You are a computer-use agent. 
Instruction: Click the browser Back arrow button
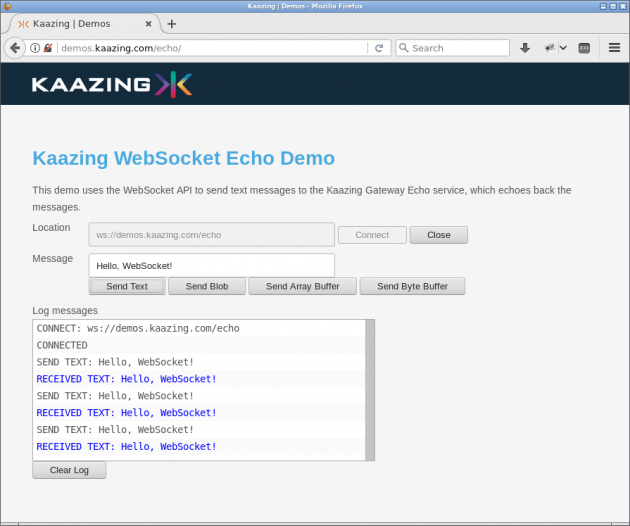15,48
